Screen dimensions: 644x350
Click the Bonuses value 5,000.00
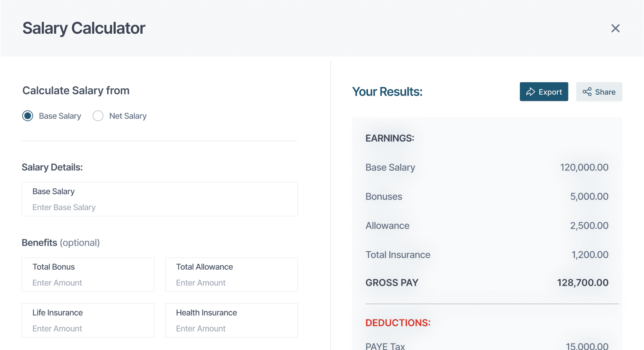point(589,197)
